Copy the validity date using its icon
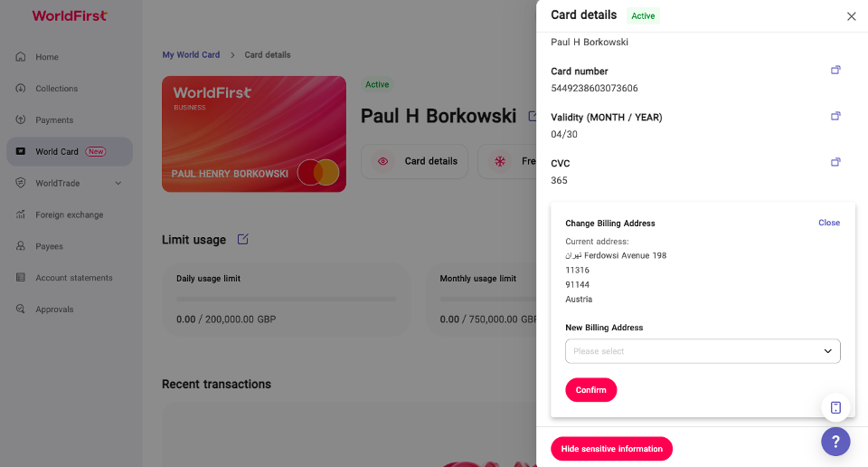The image size is (868, 467). 835,116
